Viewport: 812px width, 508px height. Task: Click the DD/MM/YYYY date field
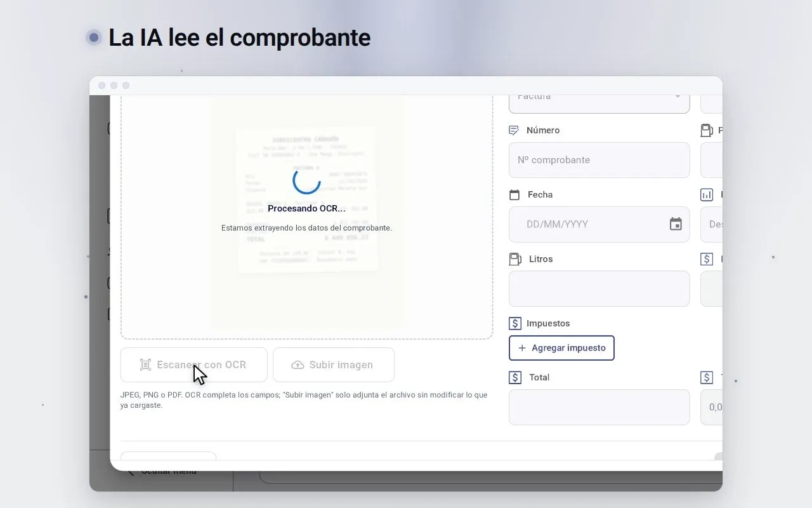599,224
